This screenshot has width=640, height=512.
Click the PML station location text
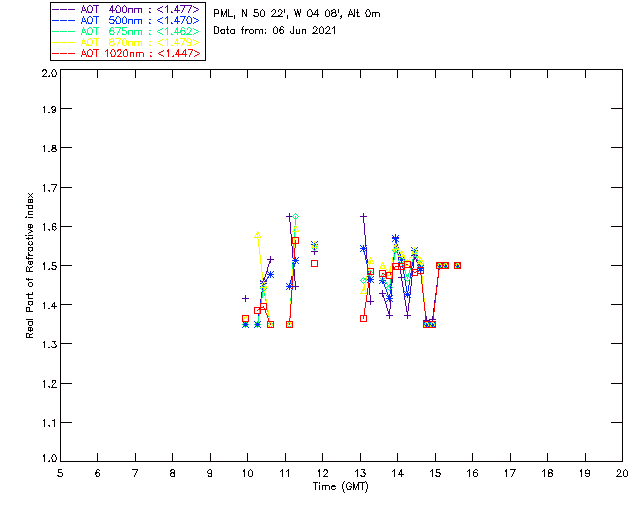tap(297, 13)
